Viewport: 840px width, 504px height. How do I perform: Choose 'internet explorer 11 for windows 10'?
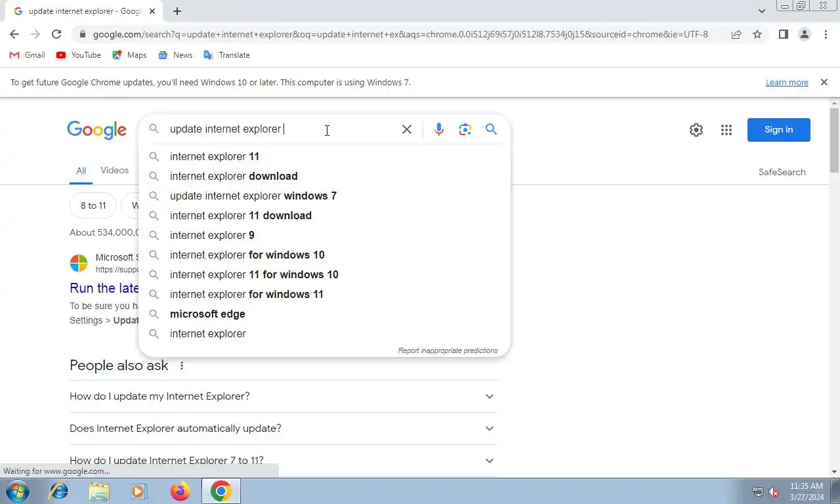tap(324, 274)
